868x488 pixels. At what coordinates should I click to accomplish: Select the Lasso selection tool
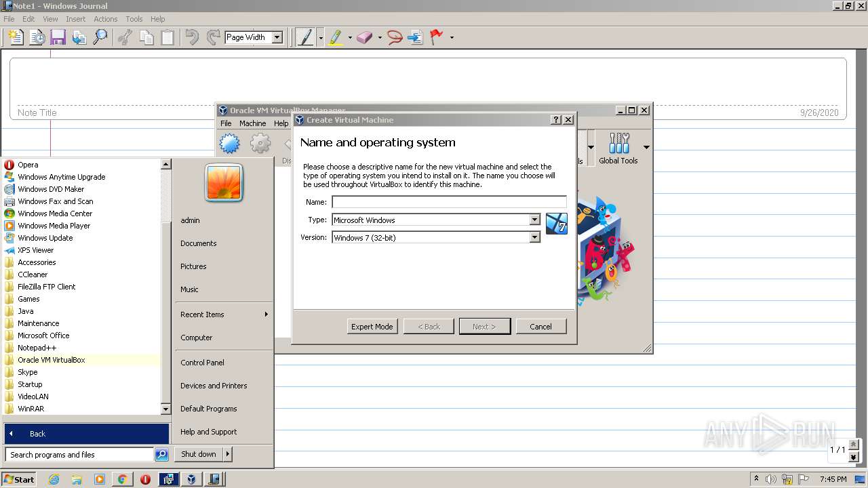(395, 37)
